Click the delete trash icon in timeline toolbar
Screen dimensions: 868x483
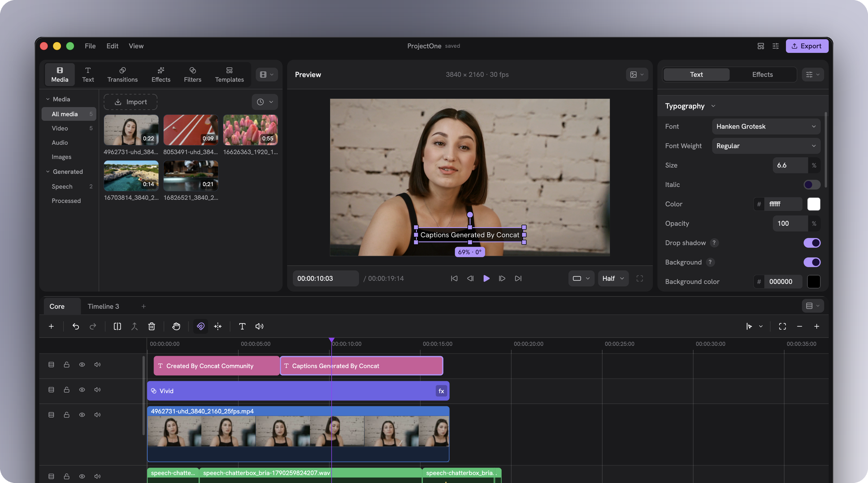[152, 326]
